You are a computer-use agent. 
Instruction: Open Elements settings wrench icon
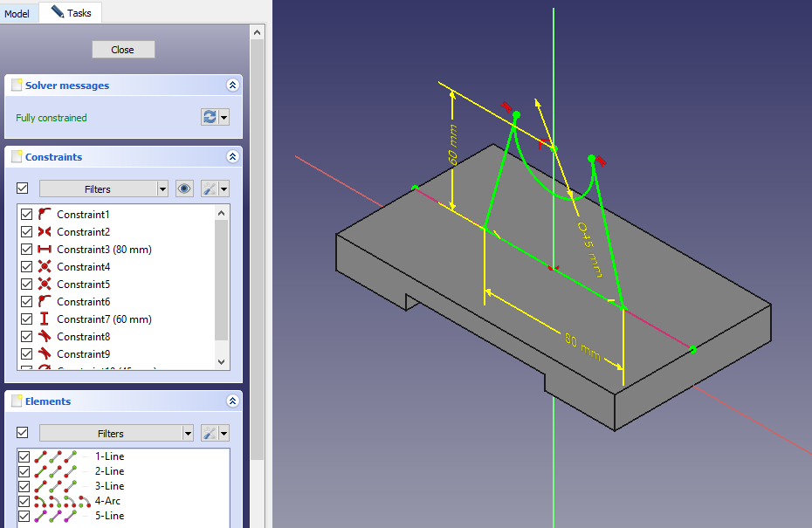210,433
